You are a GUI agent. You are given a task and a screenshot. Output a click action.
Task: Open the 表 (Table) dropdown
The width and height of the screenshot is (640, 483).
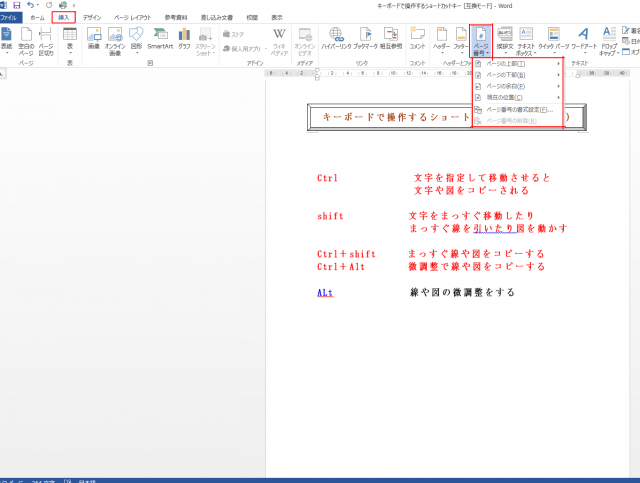69,41
